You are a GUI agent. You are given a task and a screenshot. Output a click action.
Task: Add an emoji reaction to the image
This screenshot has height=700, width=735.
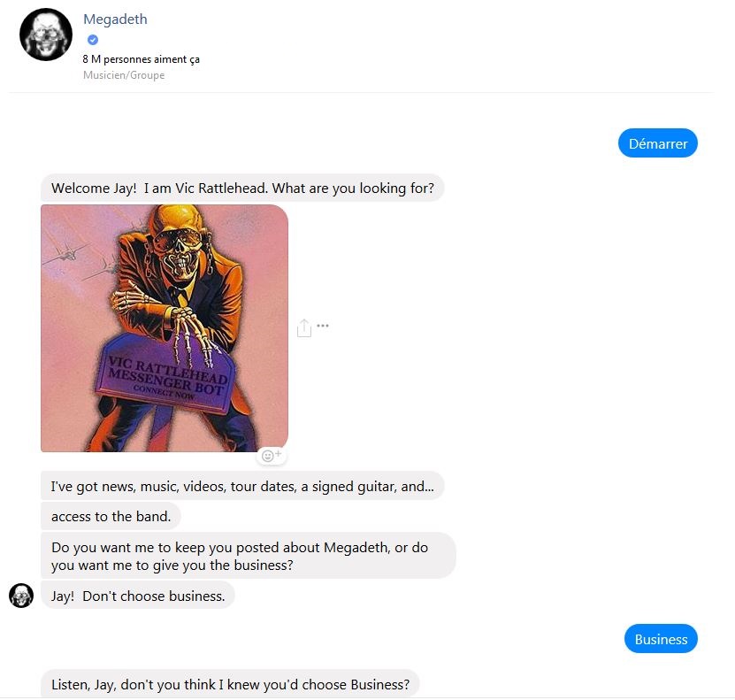coord(271,456)
